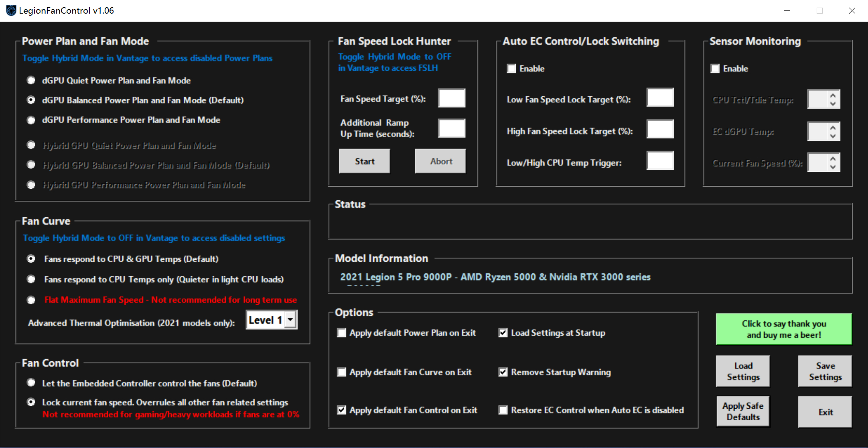The height and width of the screenshot is (448, 868).
Task: Click the LegionFanControl app icon in title bar
Action: click(11, 10)
